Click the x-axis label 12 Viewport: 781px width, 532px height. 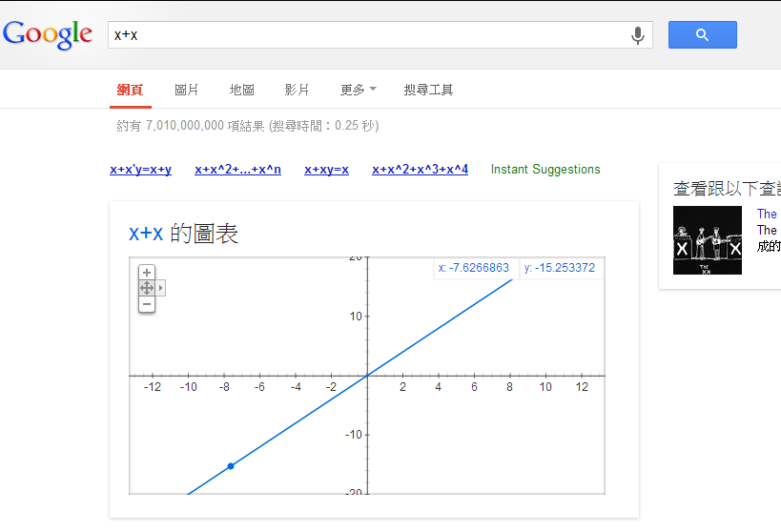(x=582, y=387)
